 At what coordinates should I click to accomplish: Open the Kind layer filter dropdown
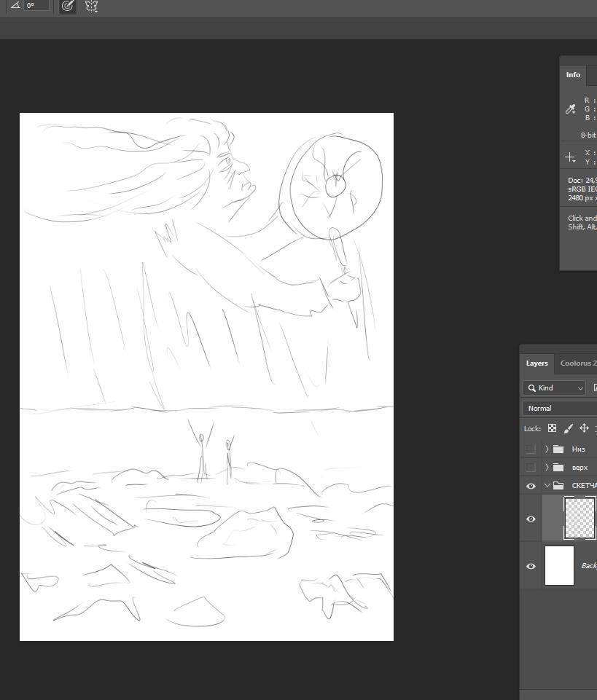[555, 388]
